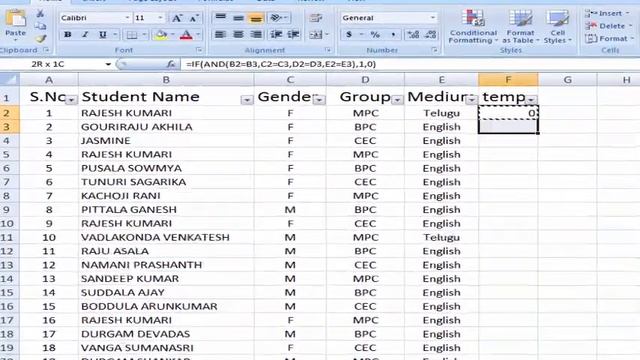Align text left
The image size is (640, 360).
[x=220, y=35]
